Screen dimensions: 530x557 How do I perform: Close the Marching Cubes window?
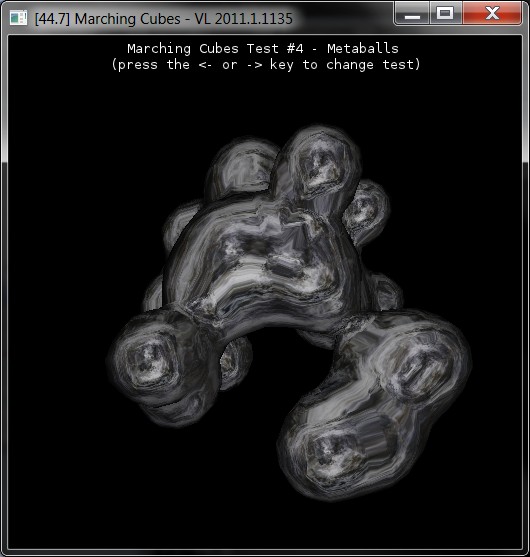(x=492, y=13)
